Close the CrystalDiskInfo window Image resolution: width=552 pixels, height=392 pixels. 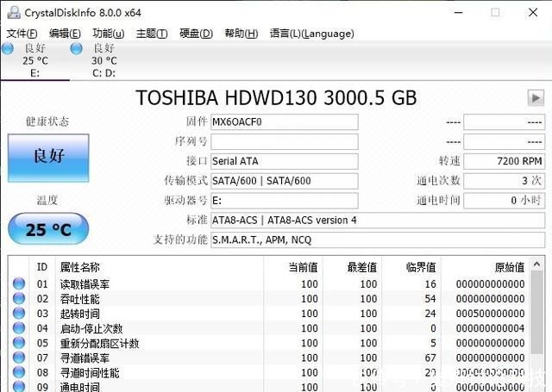point(533,13)
